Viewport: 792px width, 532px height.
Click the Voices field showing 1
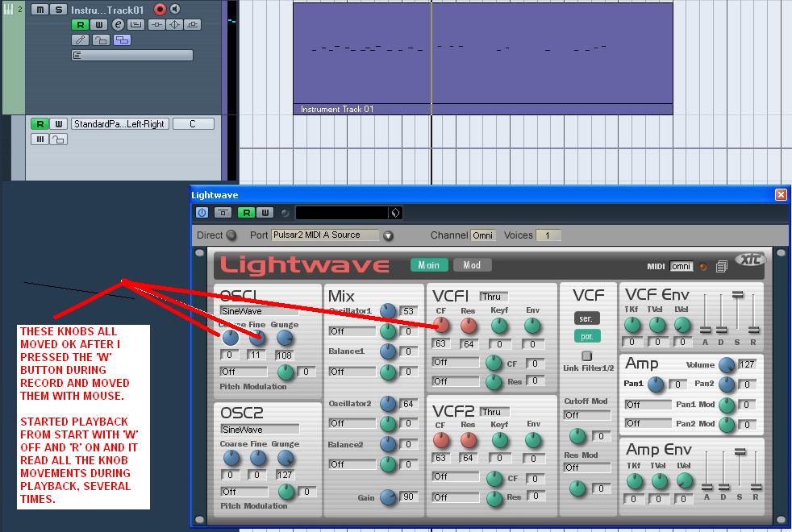coord(548,235)
